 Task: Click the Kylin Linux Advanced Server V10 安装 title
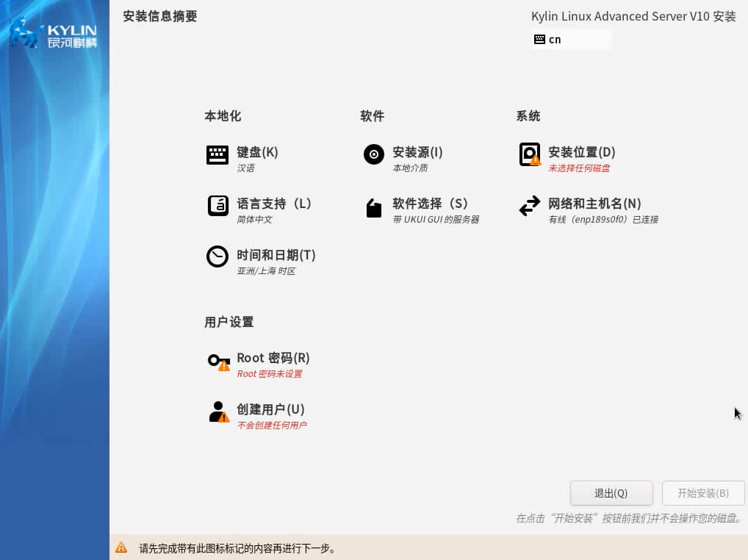(x=633, y=16)
